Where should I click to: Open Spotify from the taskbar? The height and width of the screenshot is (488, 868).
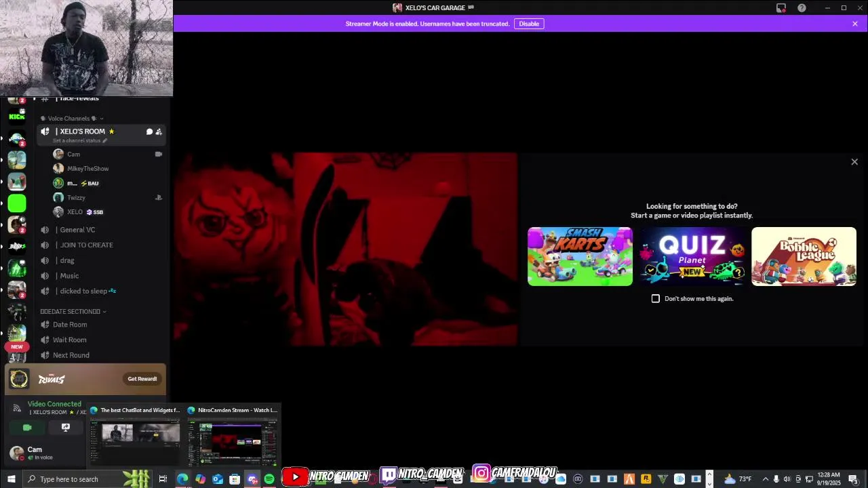pos(269,479)
